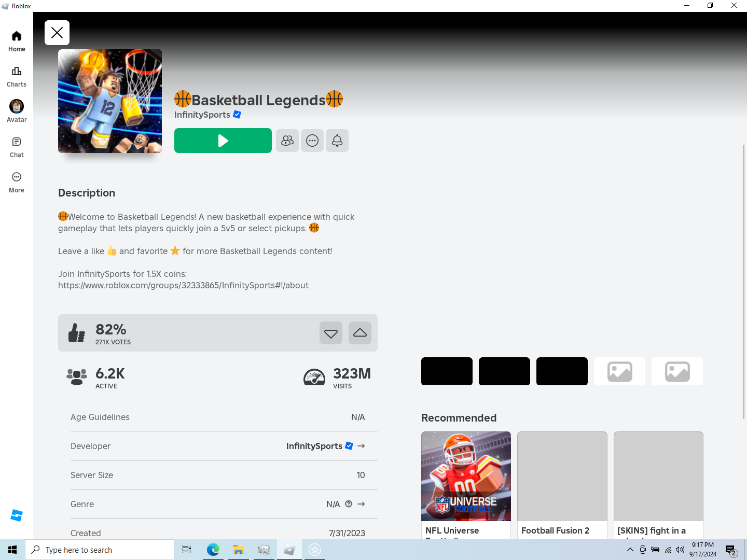This screenshot has height=560, width=747.
Task: Select the third black media thumbnail
Action: pos(562,371)
